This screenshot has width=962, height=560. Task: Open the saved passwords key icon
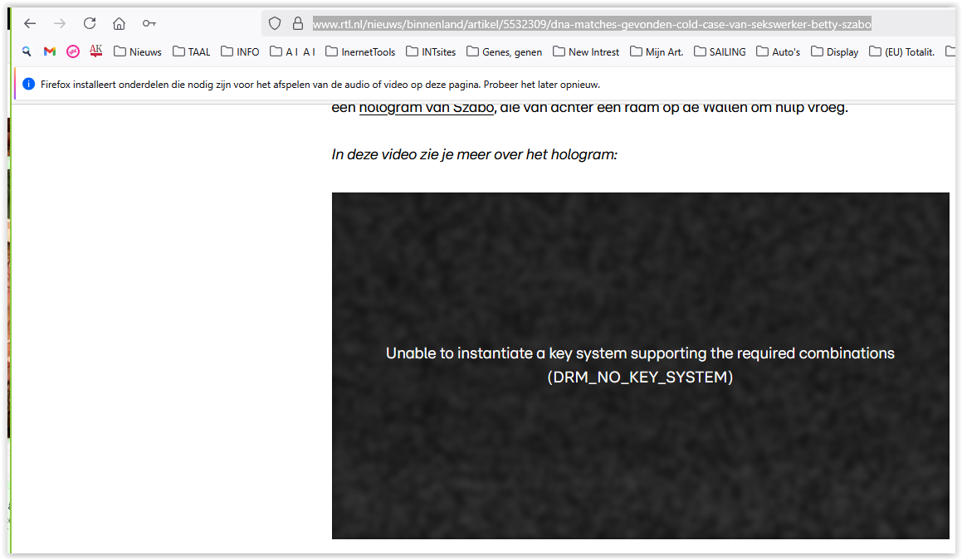[149, 23]
